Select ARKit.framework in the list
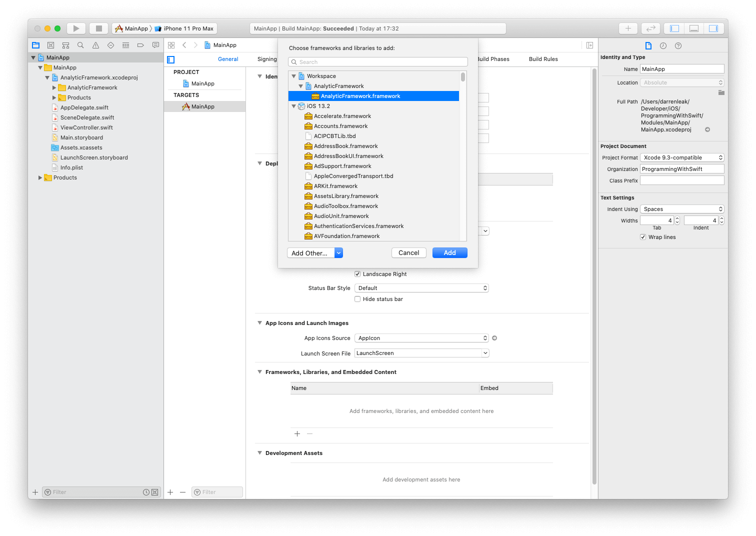The image size is (756, 536). pos(373,186)
